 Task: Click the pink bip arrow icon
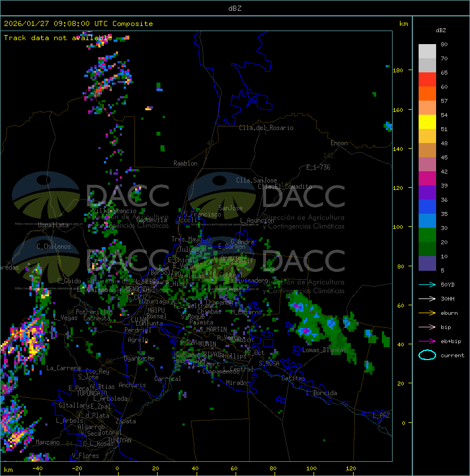(427, 327)
